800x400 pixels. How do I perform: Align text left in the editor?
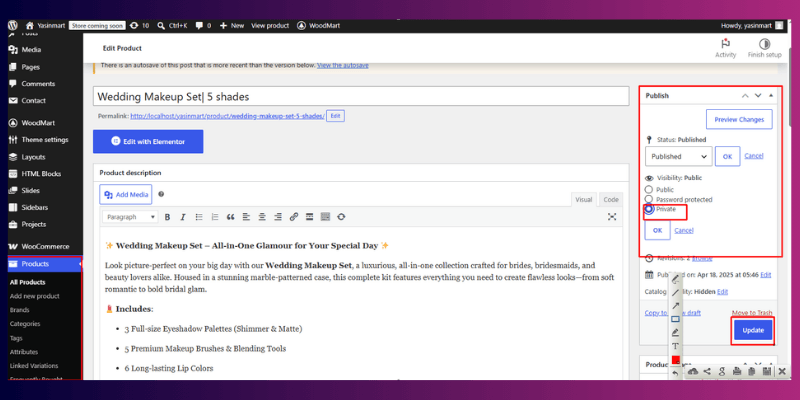246,217
